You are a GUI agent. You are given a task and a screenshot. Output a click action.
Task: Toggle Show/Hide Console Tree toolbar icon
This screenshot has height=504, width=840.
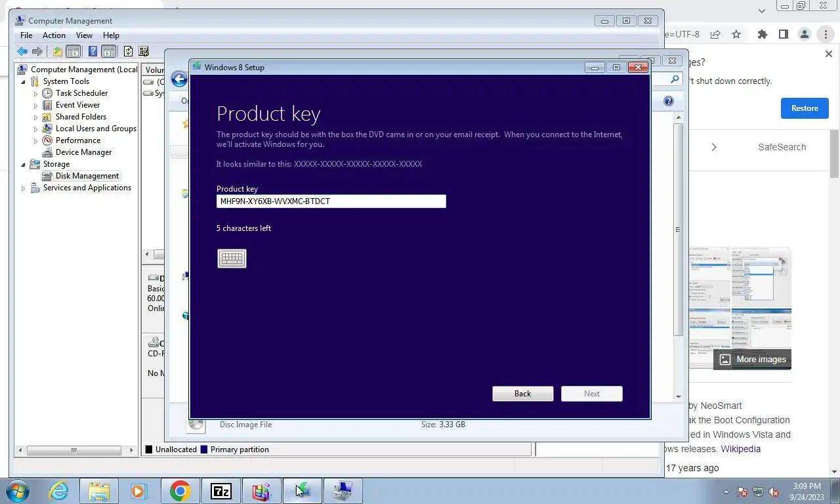[73, 51]
